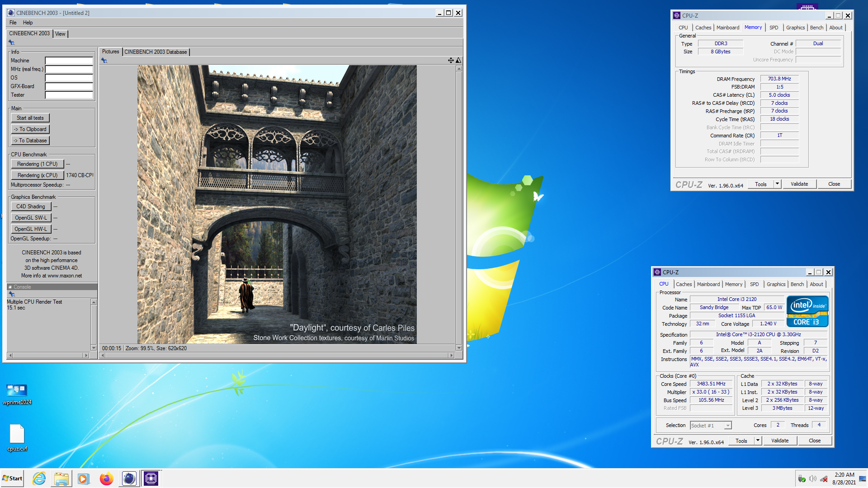Screen dimensions: 868x488
Task: Run Rendering (1 CPU) benchmark
Action: [x=38, y=164]
